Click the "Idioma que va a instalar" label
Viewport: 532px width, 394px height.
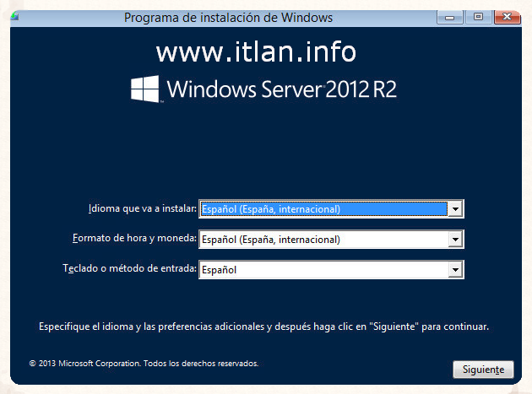tap(142, 208)
